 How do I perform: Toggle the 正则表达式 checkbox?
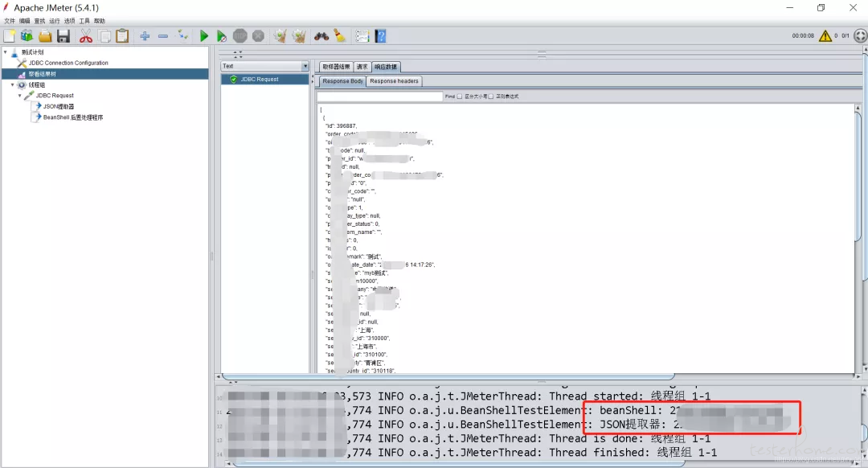[491, 96]
